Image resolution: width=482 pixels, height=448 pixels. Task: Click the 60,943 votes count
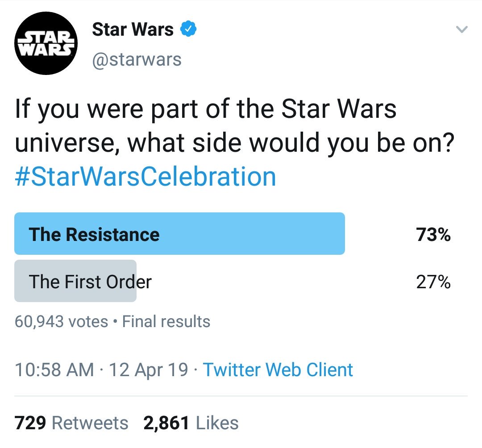click(x=61, y=321)
